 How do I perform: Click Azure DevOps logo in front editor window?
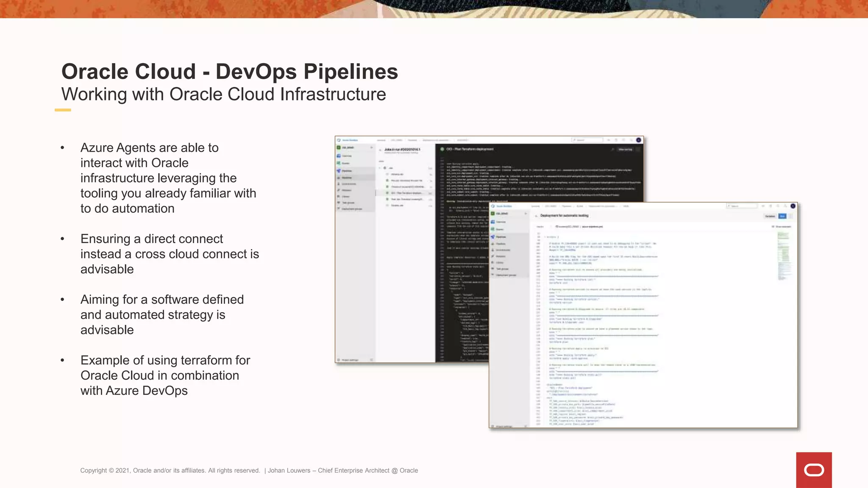[493, 206]
